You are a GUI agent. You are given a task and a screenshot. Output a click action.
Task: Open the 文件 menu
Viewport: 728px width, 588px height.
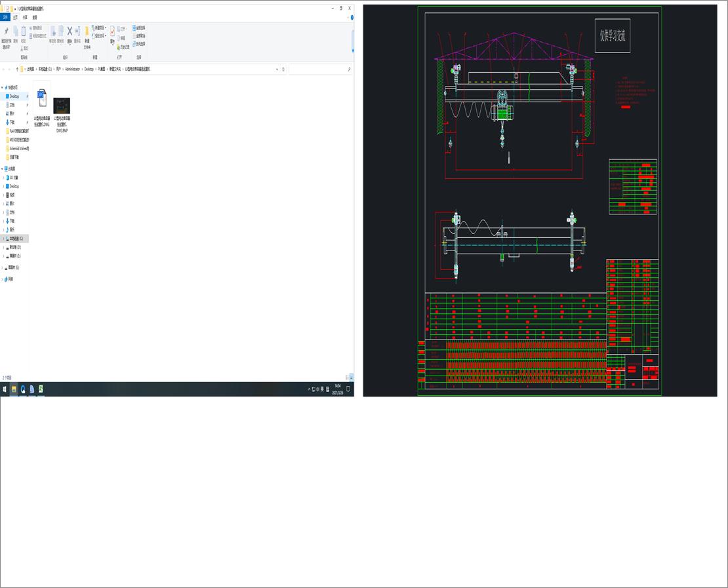click(5, 17)
